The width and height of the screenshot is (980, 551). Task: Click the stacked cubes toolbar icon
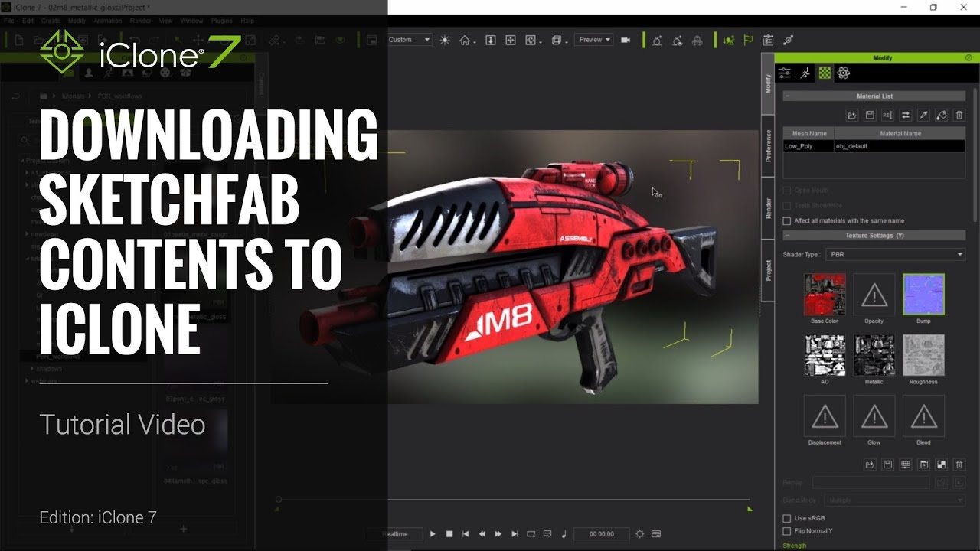[x=697, y=40]
